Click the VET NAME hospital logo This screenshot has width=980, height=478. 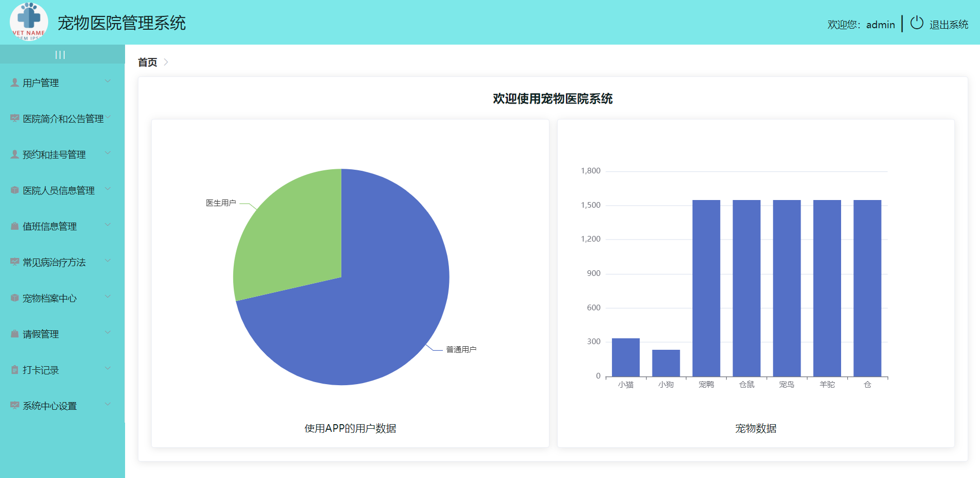(29, 22)
